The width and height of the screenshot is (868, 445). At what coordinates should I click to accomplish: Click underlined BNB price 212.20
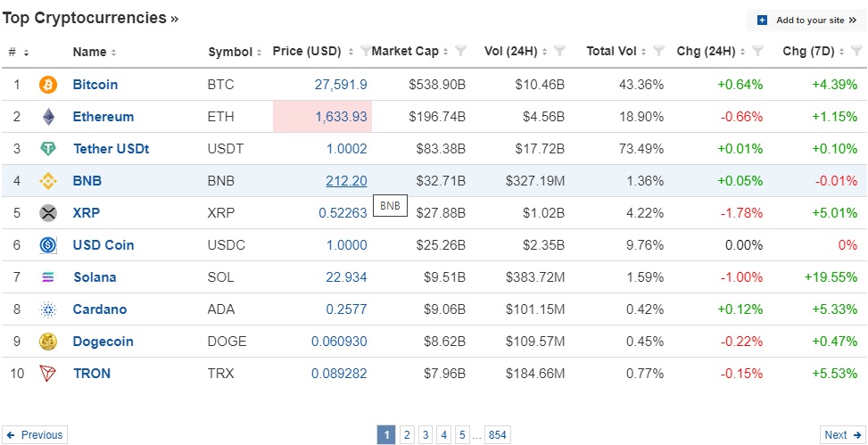coord(346,181)
